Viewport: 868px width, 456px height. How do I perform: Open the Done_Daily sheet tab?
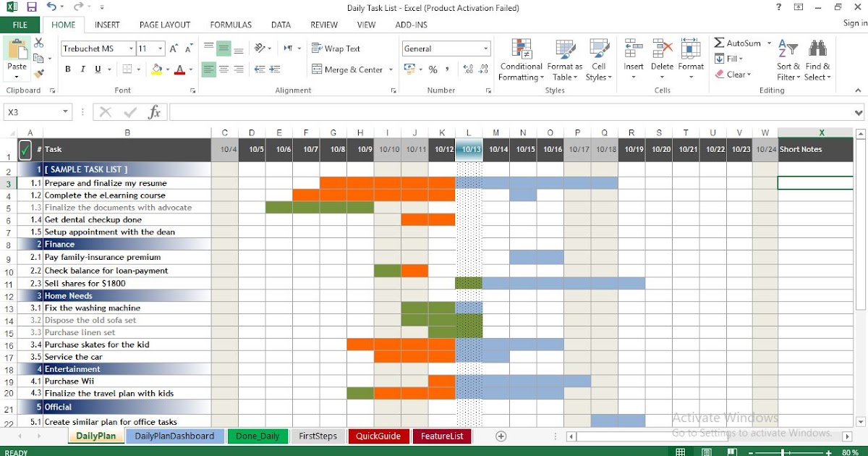click(x=258, y=436)
